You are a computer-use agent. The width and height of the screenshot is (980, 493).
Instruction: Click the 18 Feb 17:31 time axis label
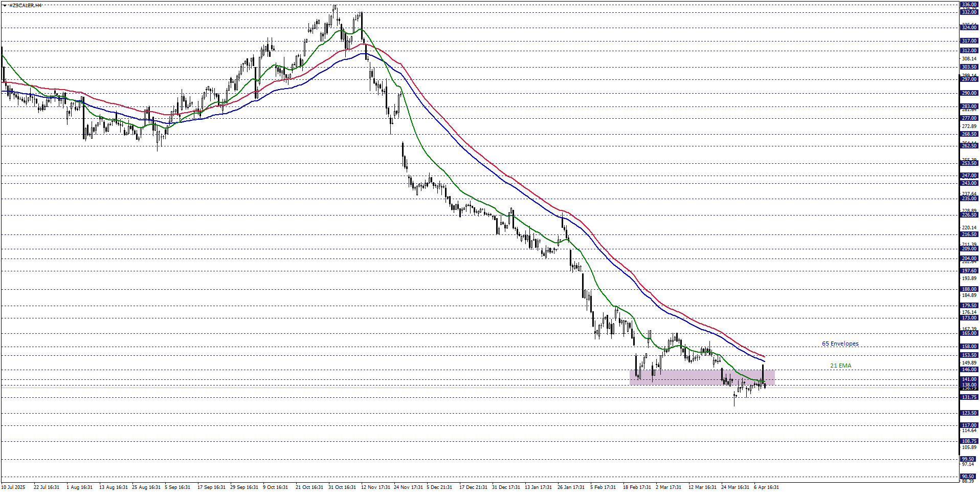click(x=637, y=487)
